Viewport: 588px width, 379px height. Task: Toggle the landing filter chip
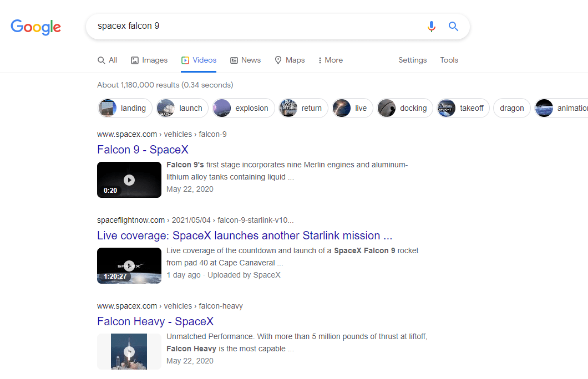(124, 108)
